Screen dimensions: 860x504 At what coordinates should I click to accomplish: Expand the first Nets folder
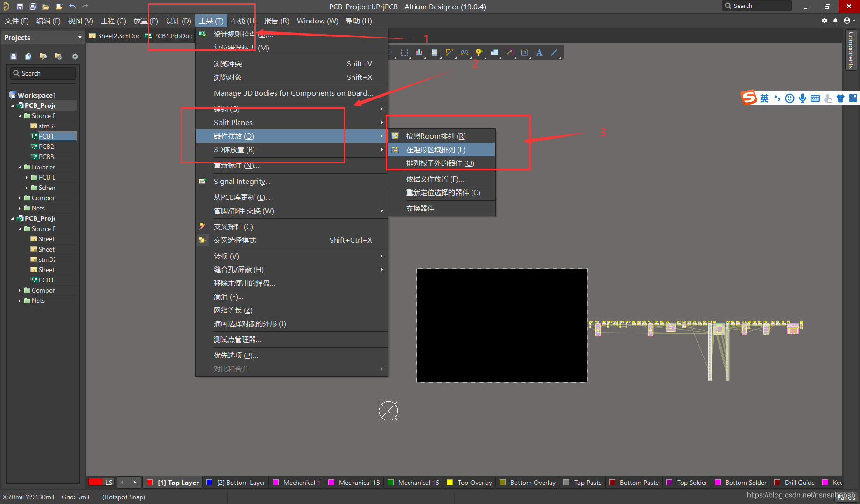[x=20, y=208]
